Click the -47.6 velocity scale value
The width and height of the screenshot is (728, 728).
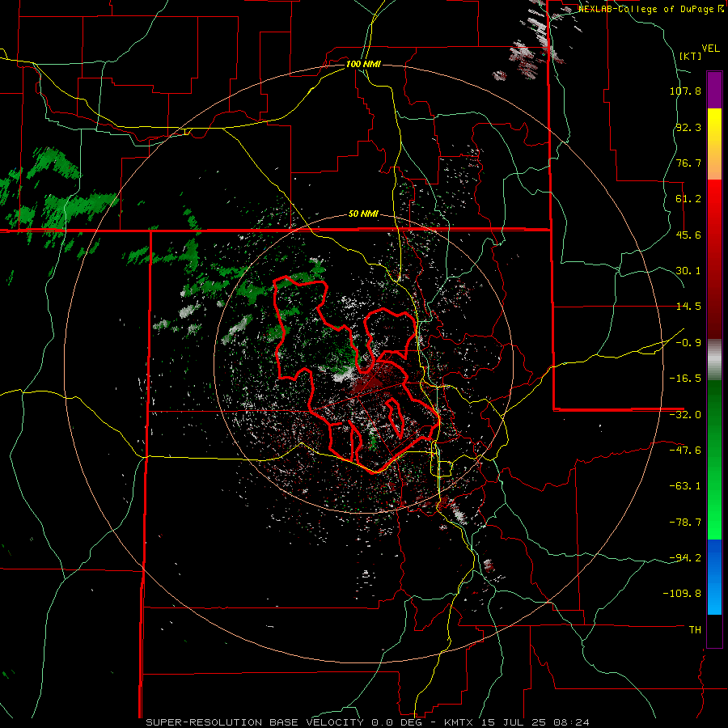click(685, 451)
